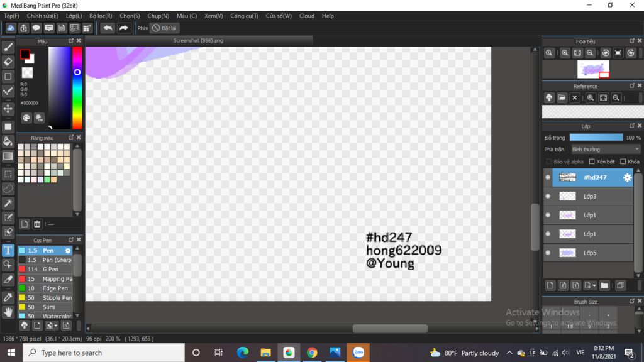
Task: Delete swatch with Bảng màu trash icon
Action: point(37,224)
